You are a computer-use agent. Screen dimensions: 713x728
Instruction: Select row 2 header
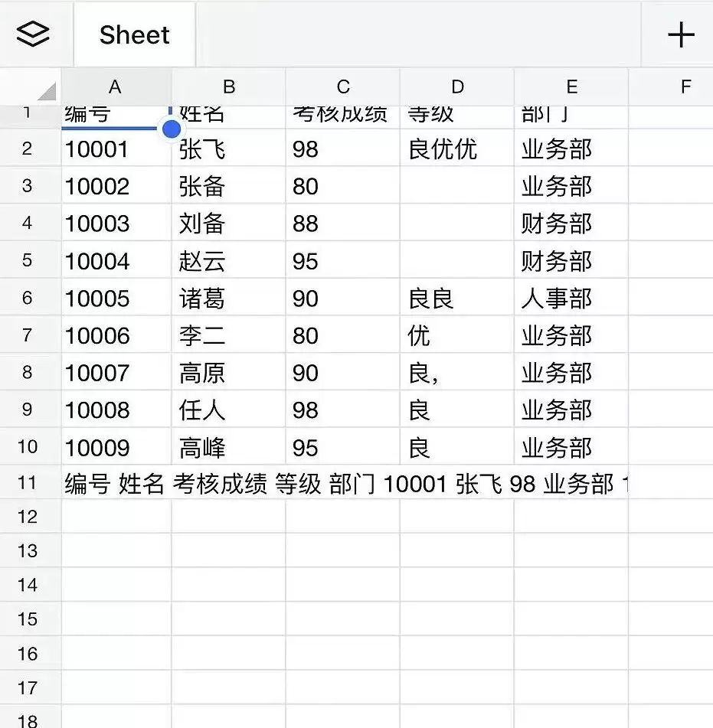pos(30,149)
